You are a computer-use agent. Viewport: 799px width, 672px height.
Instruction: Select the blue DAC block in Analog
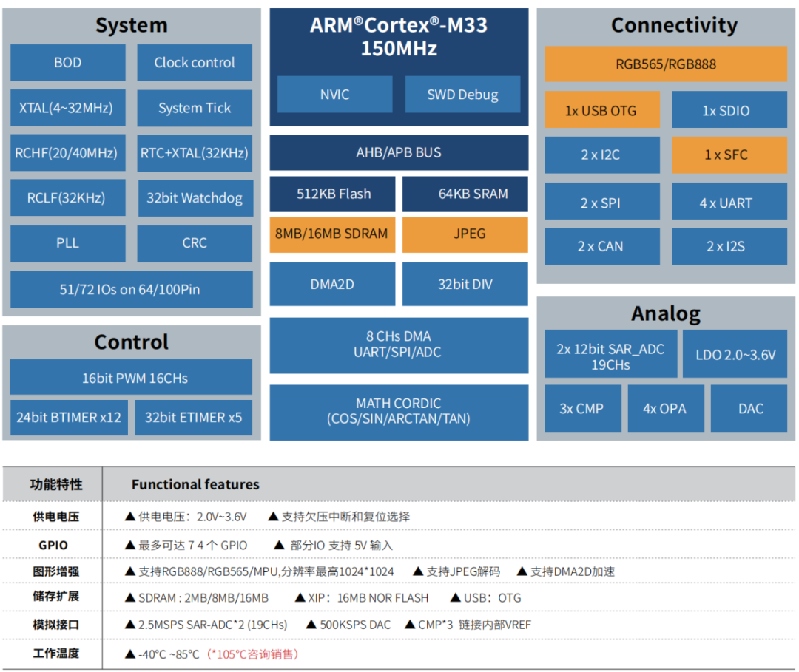[749, 408]
